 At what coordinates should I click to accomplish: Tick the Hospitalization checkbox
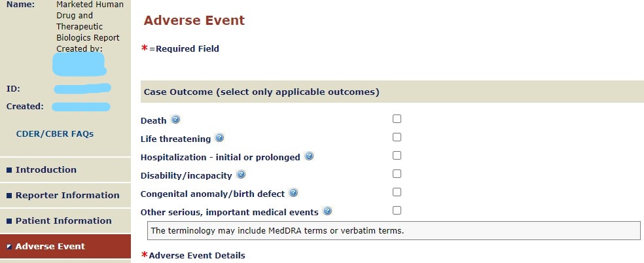point(397,156)
